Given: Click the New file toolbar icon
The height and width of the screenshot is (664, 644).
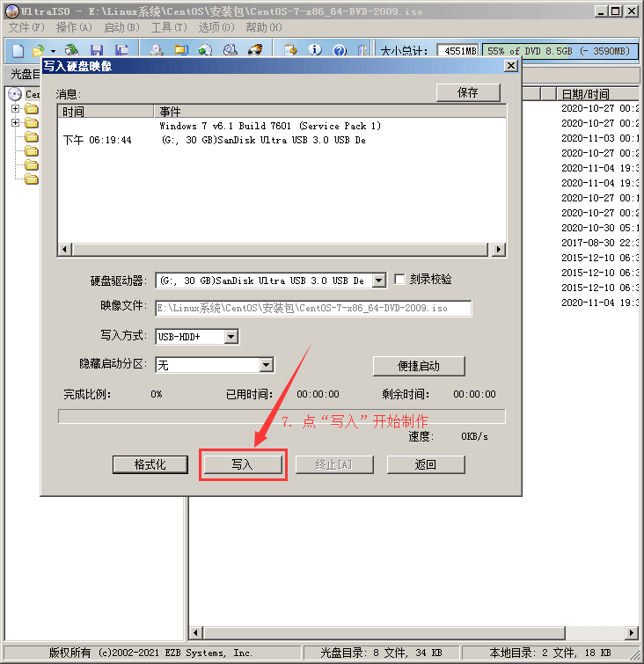Looking at the screenshot, I should tap(17, 51).
